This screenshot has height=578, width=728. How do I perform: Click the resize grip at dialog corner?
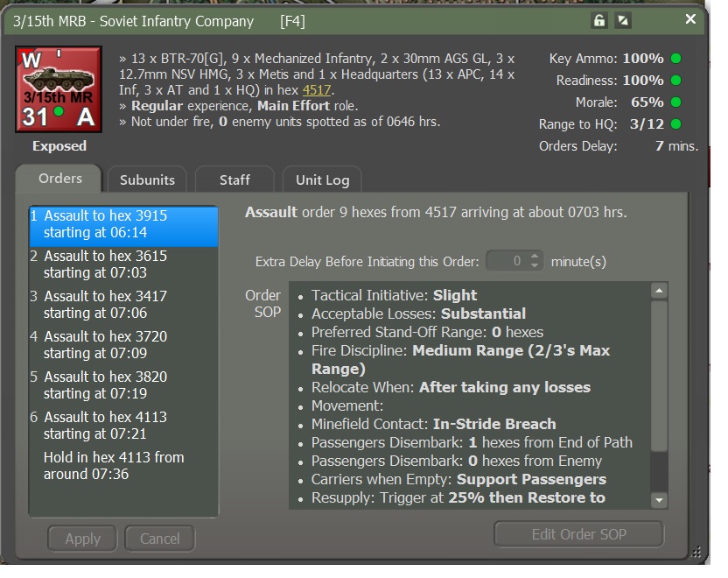point(696,552)
